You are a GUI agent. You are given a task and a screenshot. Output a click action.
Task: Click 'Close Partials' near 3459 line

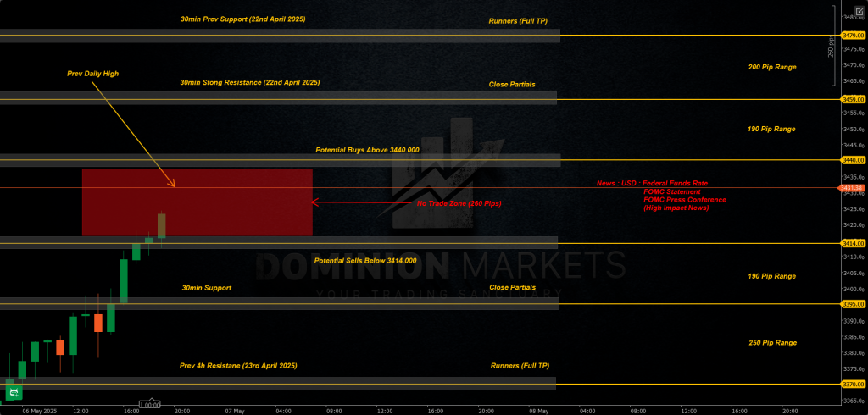[x=512, y=85]
